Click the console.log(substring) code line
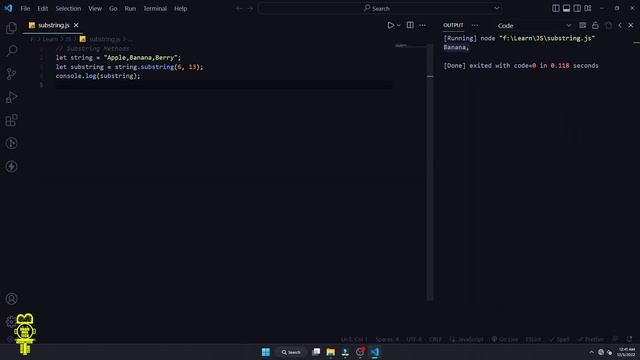The image size is (640, 360). click(98, 76)
